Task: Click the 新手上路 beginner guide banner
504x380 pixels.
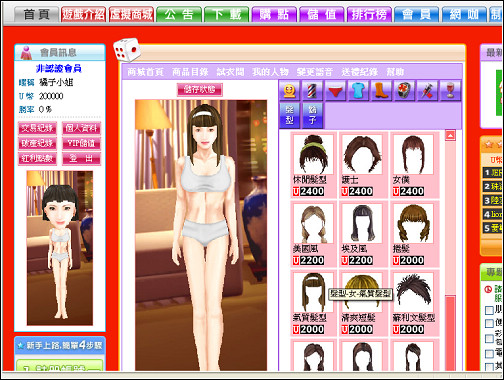Action: tap(60, 345)
